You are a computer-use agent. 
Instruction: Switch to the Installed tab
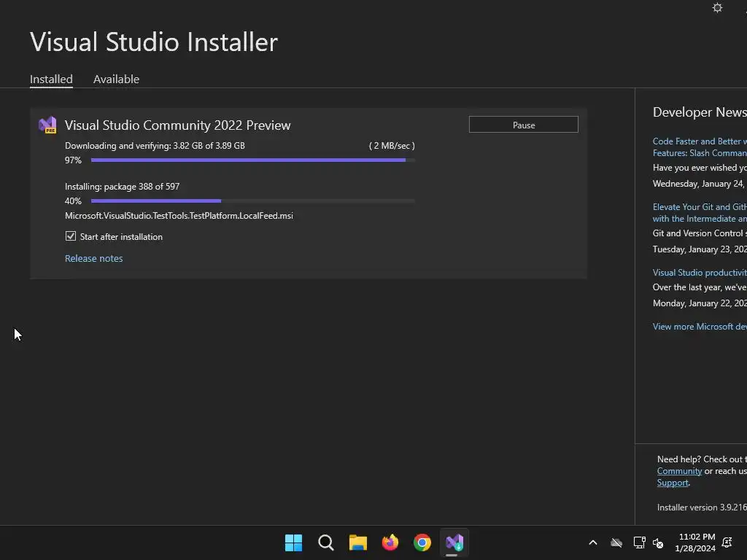click(x=52, y=79)
